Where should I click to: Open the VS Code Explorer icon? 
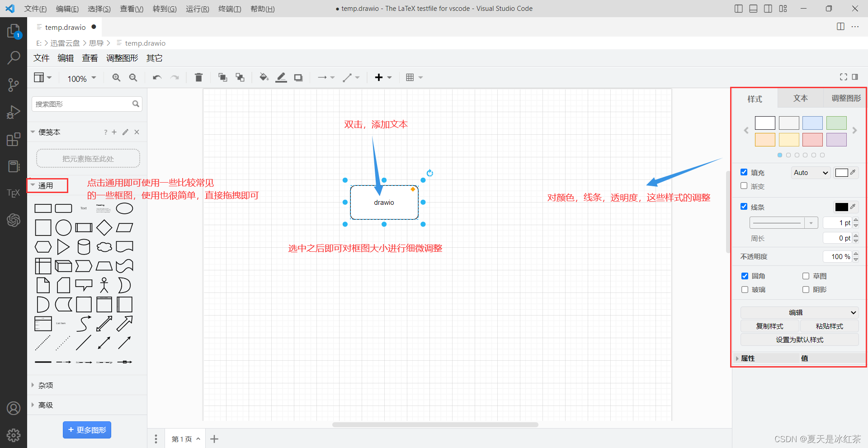pos(14,32)
